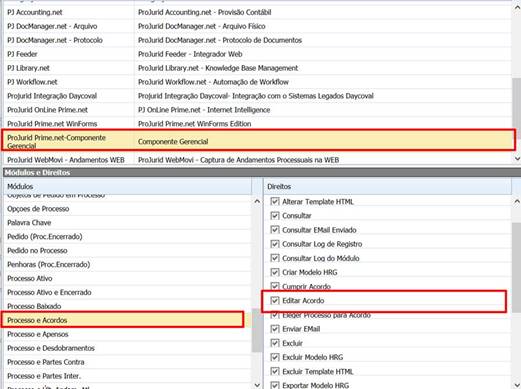
Task: Select the PJ Workflow.net row
Action: point(257,82)
